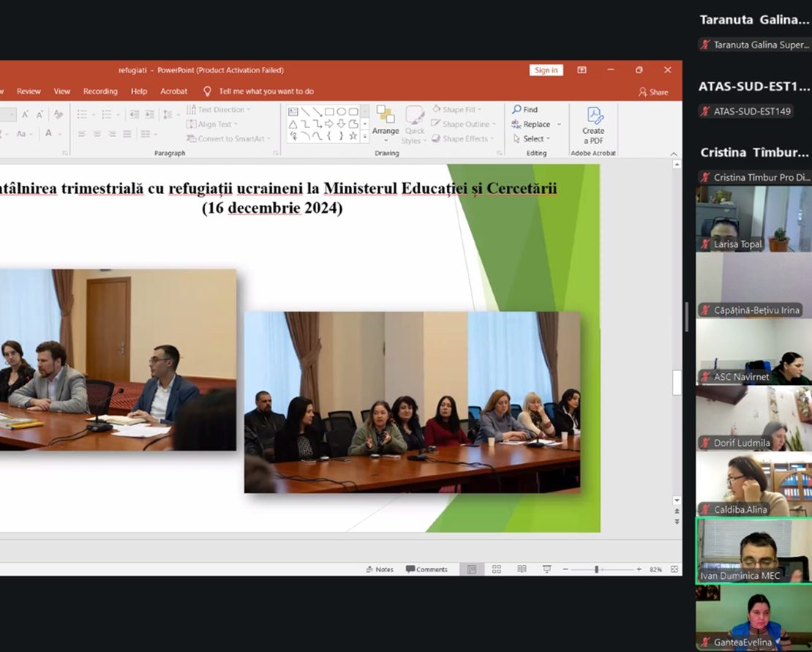
Task: Click the ribbon display options icon
Action: [x=582, y=70]
